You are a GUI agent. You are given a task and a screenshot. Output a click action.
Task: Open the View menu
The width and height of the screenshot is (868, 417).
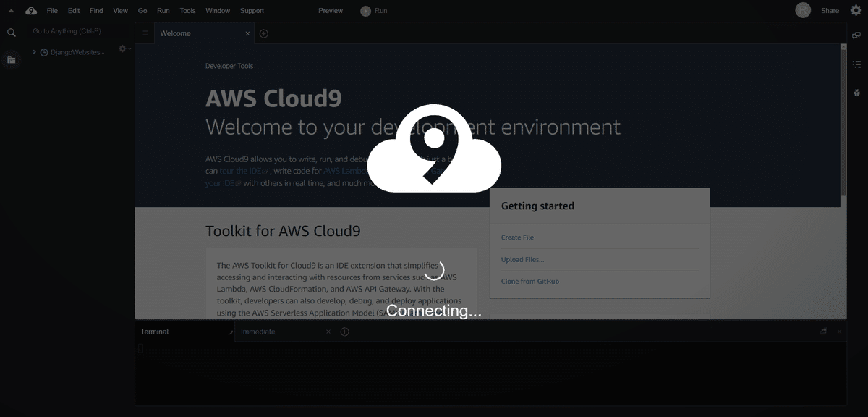(x=121, y=11)
